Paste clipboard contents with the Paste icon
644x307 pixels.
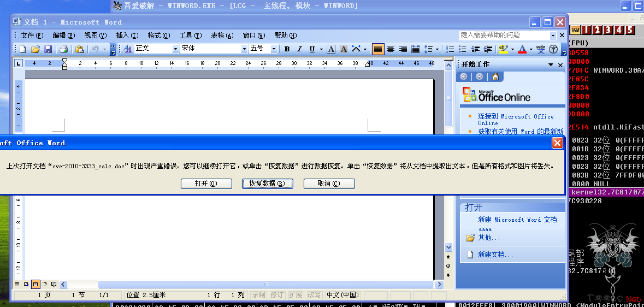click(x=80, y=49)
